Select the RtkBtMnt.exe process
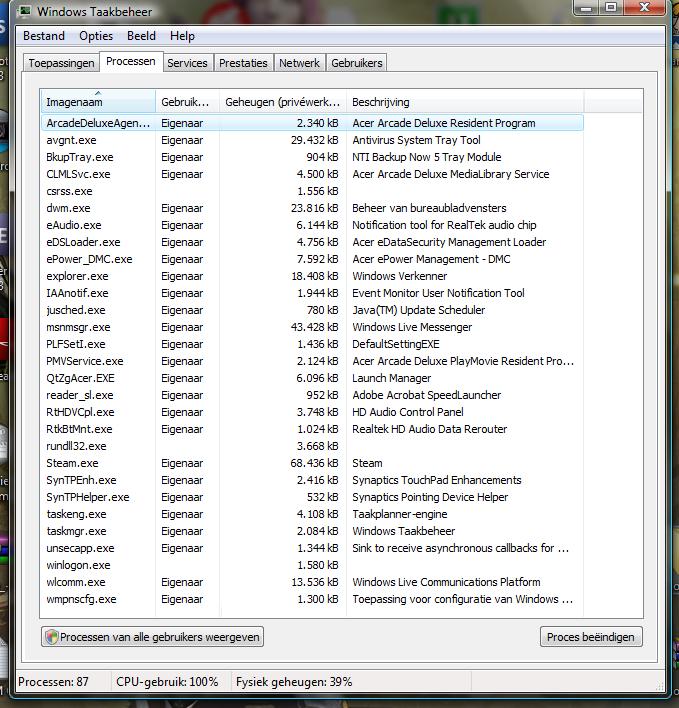Screen dimensions: 679x708 pyautogui.click(x=312, y=429)
